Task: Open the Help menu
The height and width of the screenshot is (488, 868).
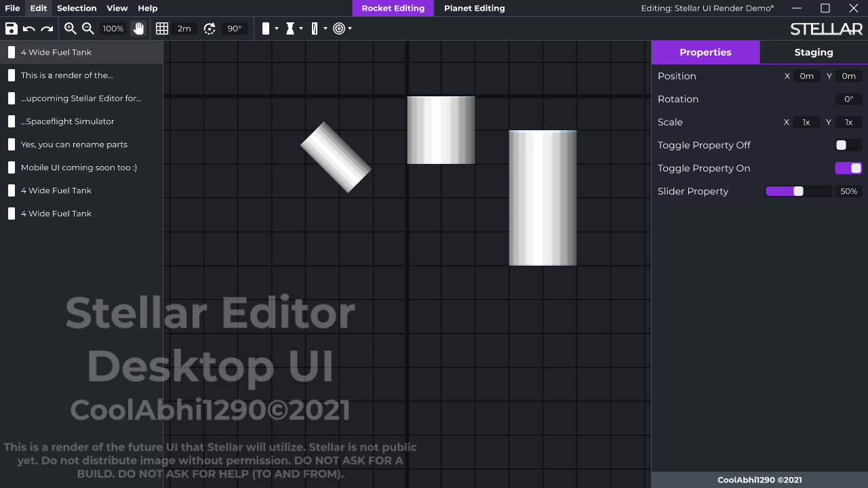Action: point(148,8)
